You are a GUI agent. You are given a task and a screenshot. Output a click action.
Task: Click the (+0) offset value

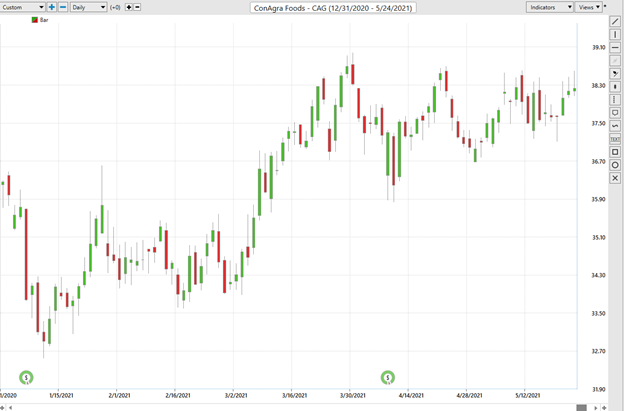115,7
